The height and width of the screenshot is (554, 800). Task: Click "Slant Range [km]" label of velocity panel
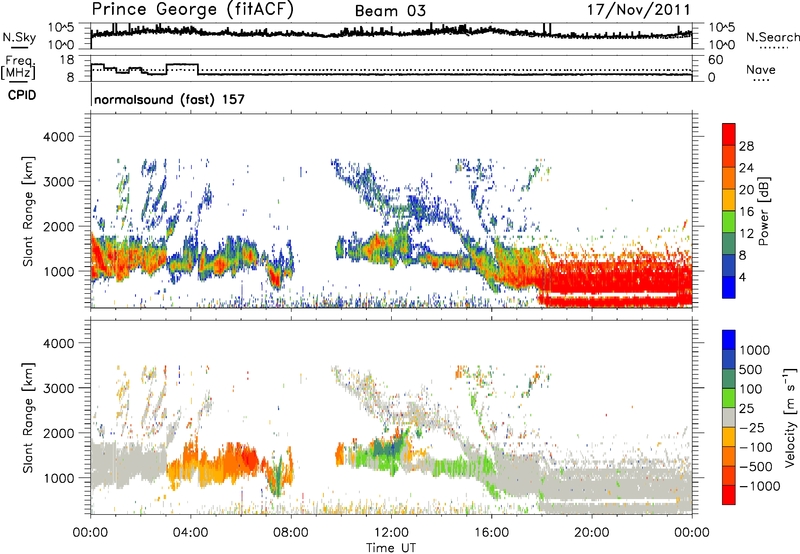pyautogui.click(x=28, y=417)
